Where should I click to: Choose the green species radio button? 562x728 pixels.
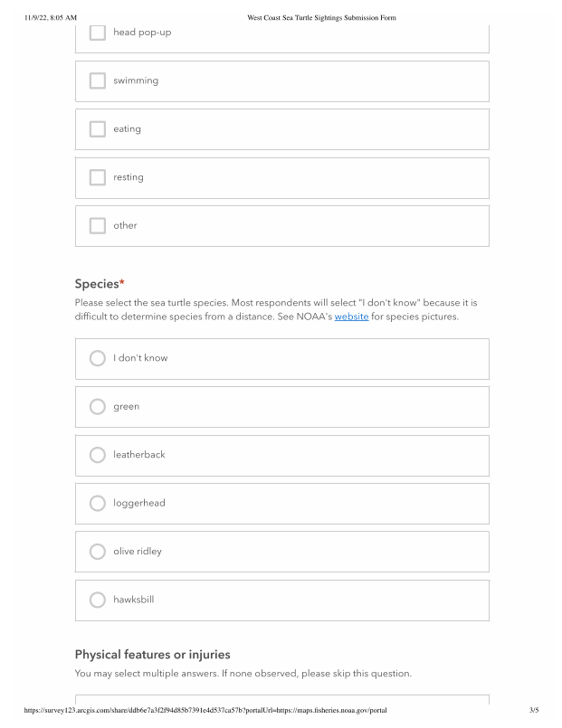click(98, 407)
